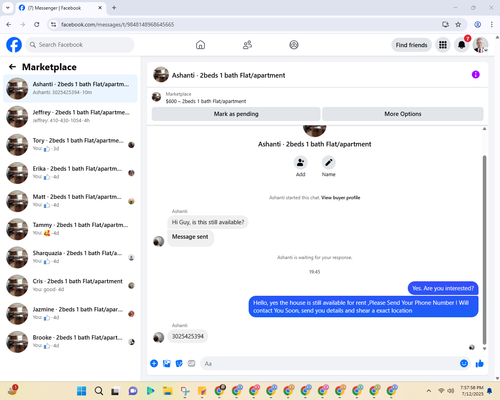Open Windows Start menu
The height and width of the screenshot is (400, 500).
[81, 391]
